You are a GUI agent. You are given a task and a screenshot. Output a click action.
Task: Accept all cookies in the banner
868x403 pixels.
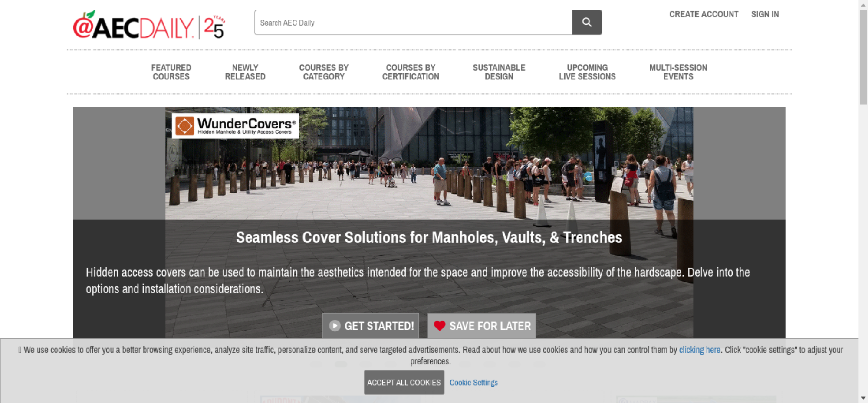[404, 382]
